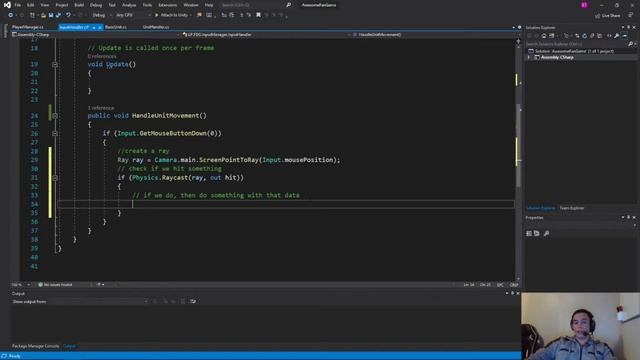Switch to Package Manager Console tab

[36, 346]
